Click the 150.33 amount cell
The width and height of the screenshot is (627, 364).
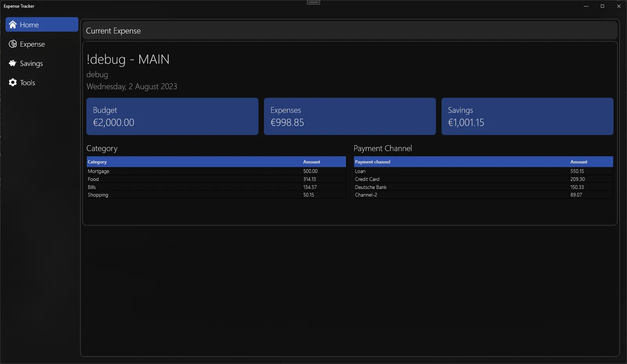click(591, 187)
